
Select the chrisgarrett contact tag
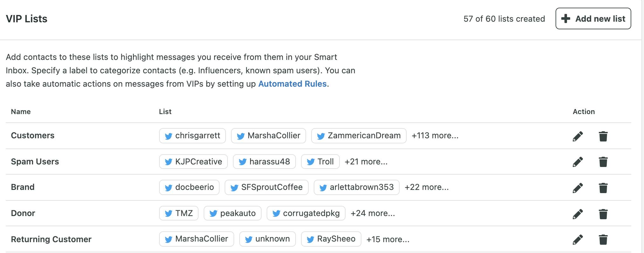click(x=192, y=136)
